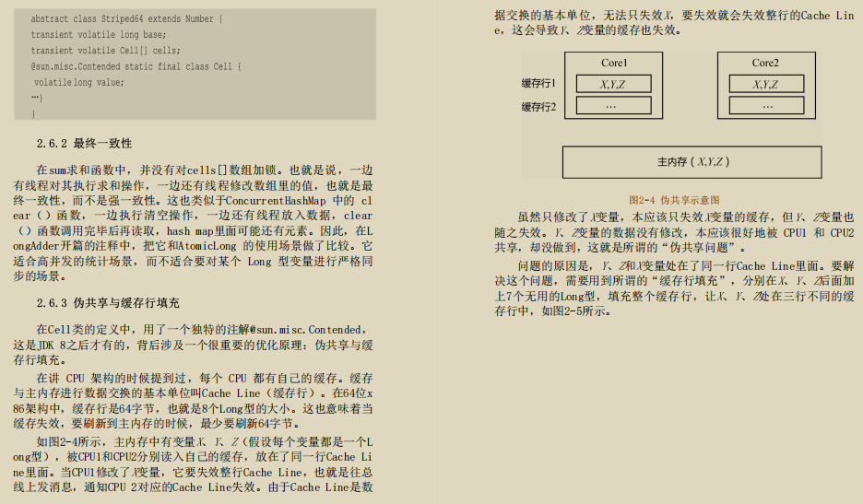Click the '...' box inside Core2
Image resolution: width=863 pixels, height=504 pixels.
766,105
